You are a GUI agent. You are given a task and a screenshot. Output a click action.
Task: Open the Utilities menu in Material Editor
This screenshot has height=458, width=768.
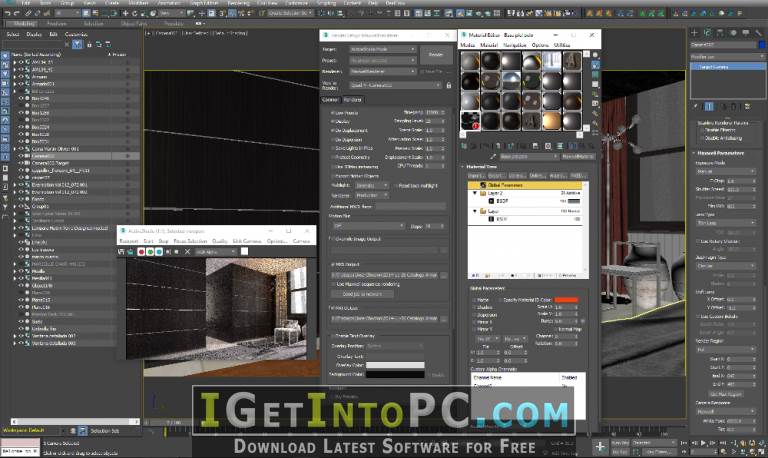click(562, 45)
